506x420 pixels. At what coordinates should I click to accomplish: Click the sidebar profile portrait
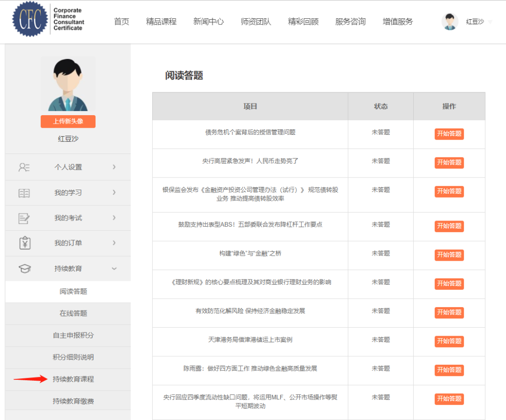point(68,84)
